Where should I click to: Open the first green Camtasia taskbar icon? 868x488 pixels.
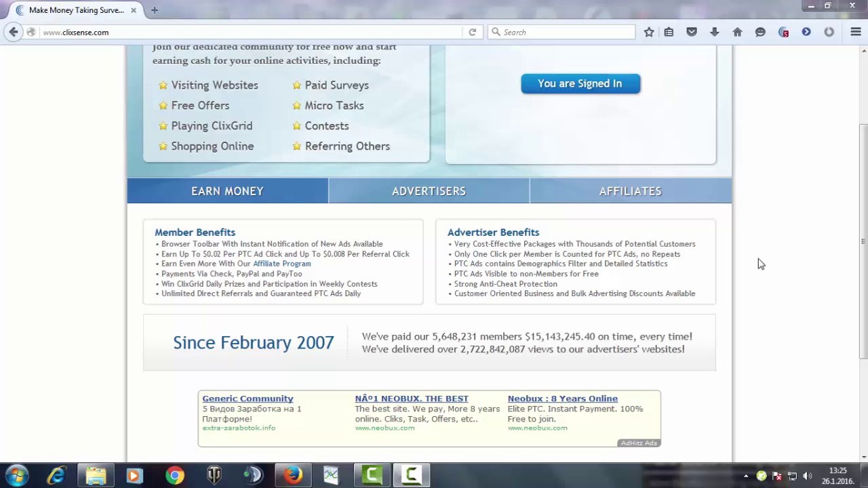pos(372,476)
